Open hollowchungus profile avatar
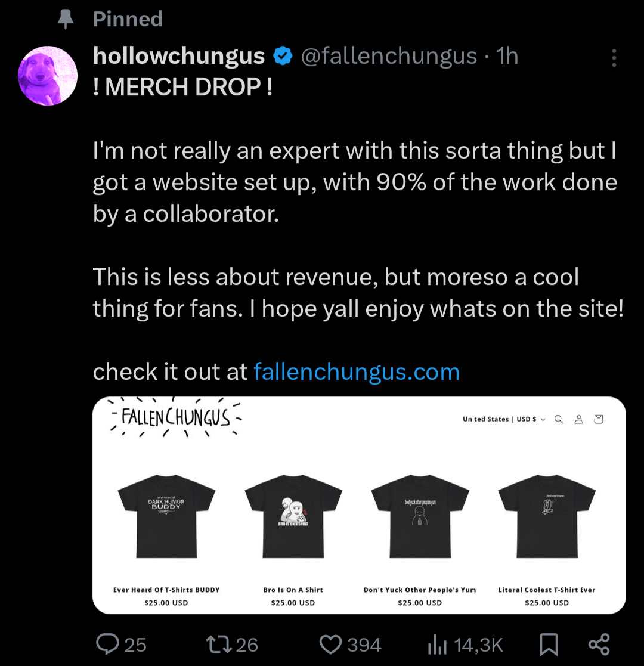644x666 pixels. coord(48,76)
